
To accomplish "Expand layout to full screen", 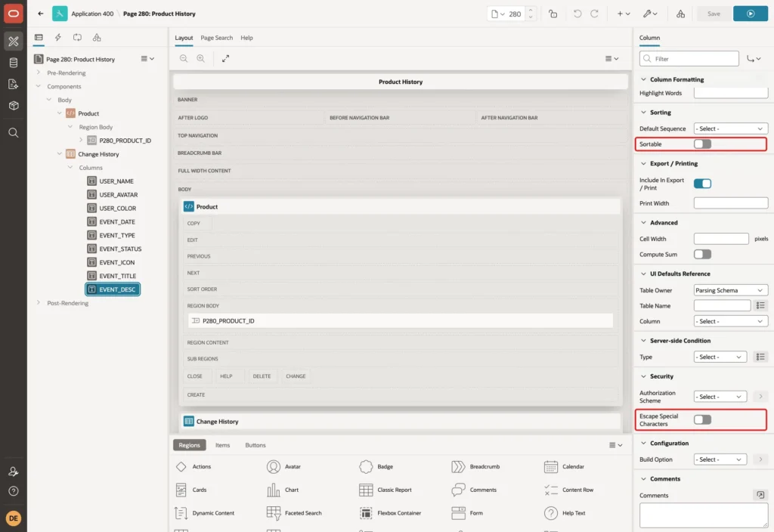I will tap(225, 58).
